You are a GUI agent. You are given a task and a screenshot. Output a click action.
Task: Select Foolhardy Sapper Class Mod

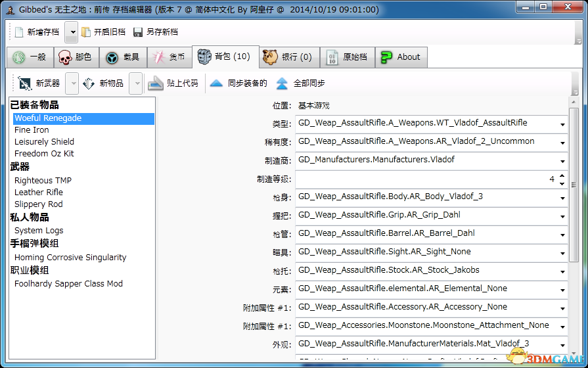click(68, 284)
